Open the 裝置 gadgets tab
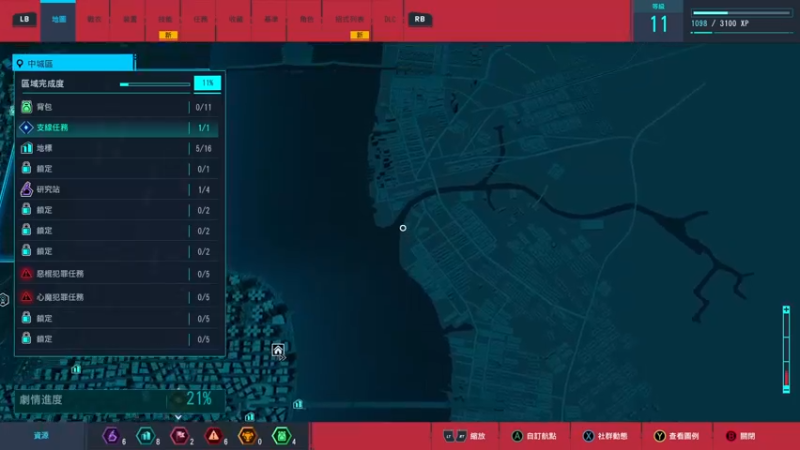This screenshot has width=800, height=450. point(130,19)
